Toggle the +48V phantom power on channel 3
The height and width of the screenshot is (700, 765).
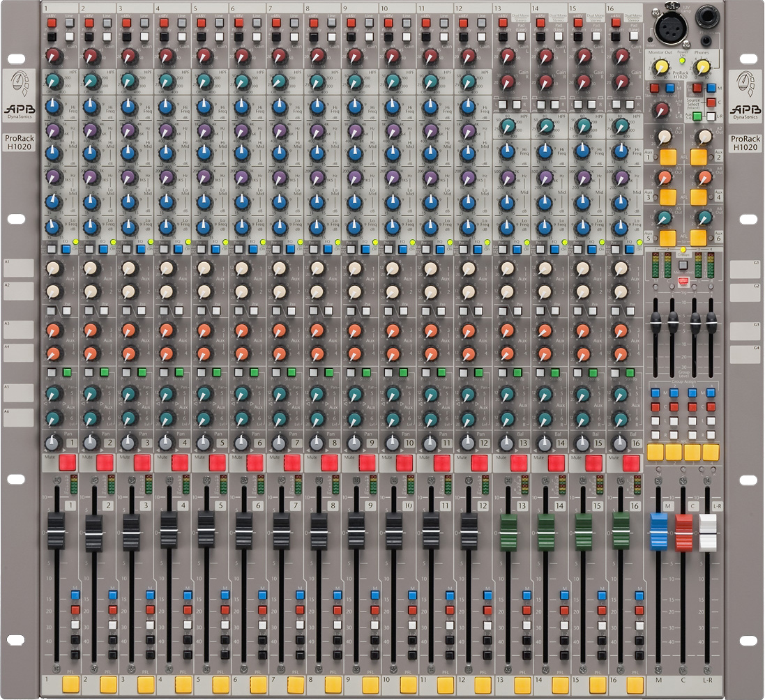[127, 23]
